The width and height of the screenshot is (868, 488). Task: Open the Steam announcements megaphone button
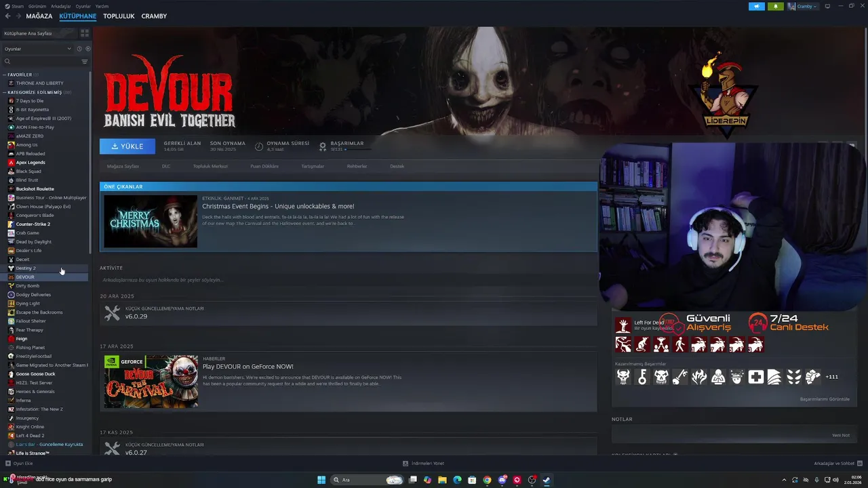757,6
